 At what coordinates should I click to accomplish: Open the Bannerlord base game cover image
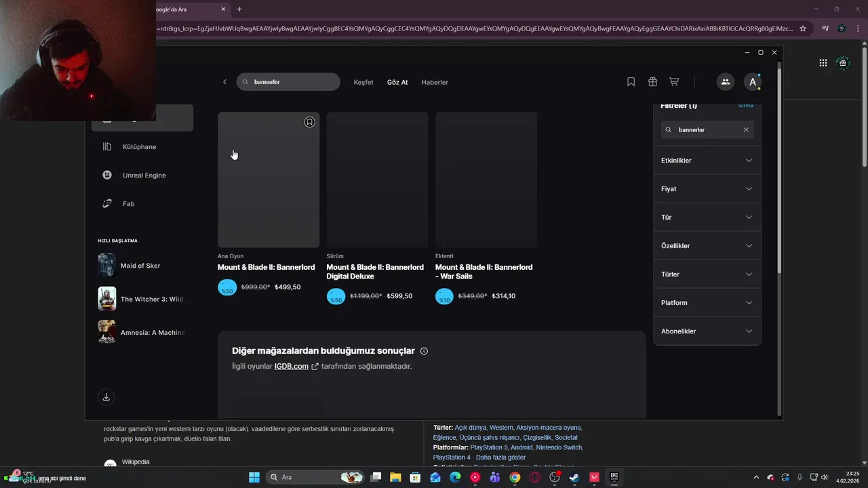click(269, 180)
